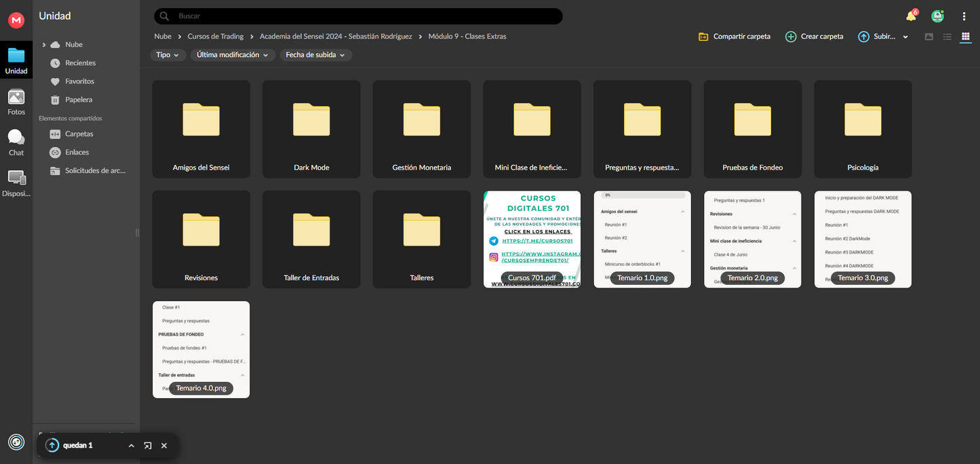Select Favoritos in the sidebar
The height and width of the screenshot is (464, 980).
(x=79, y=81)
